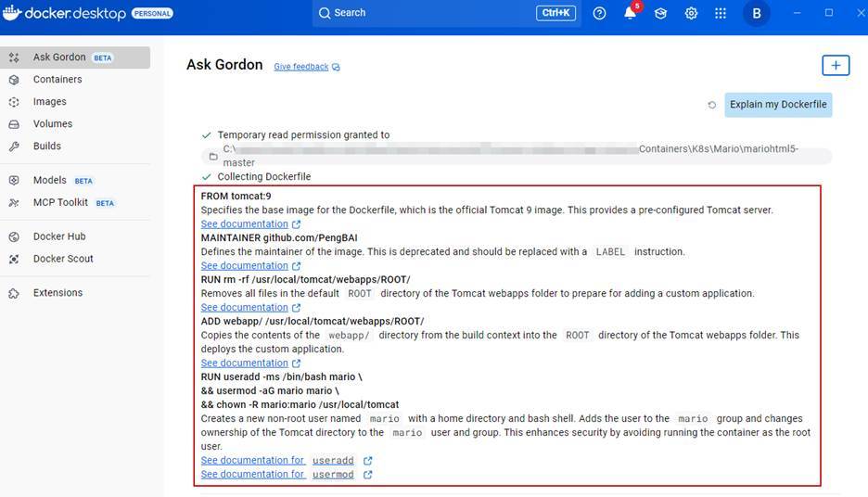
Task: Click the Ask Gordon page heading
Action: point(224,65)
